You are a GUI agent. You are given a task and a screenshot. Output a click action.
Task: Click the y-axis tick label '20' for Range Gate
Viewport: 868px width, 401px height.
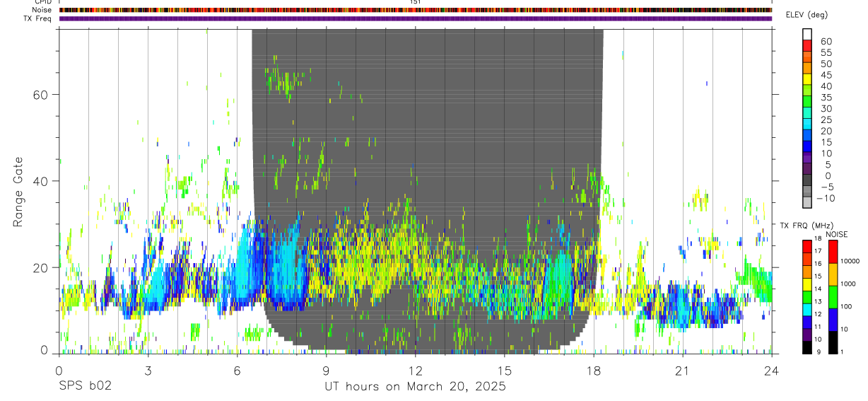click(x=42, y=267)
